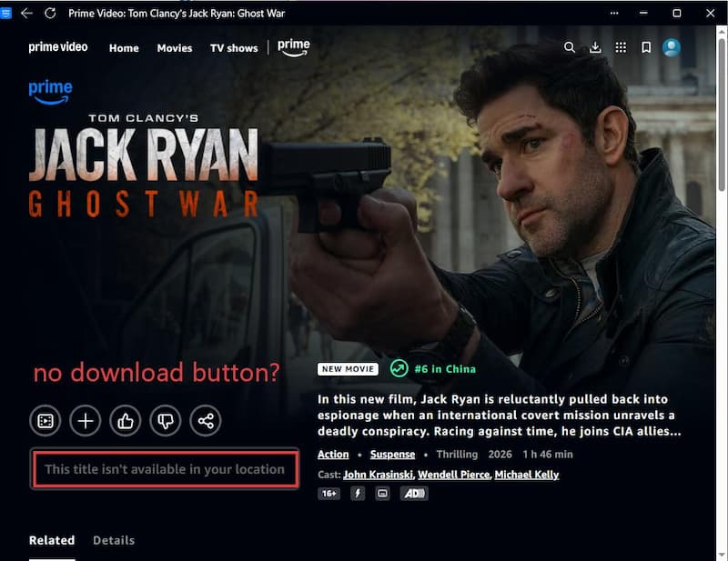Like the title with thumbs-up button
This screenshot has height=561, width=728.
click(126, 421)
